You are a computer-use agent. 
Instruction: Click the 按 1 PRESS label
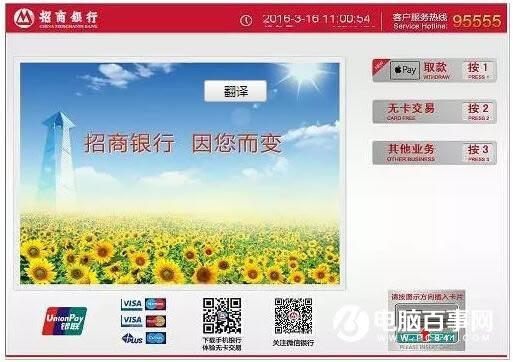tap(478, 71)
